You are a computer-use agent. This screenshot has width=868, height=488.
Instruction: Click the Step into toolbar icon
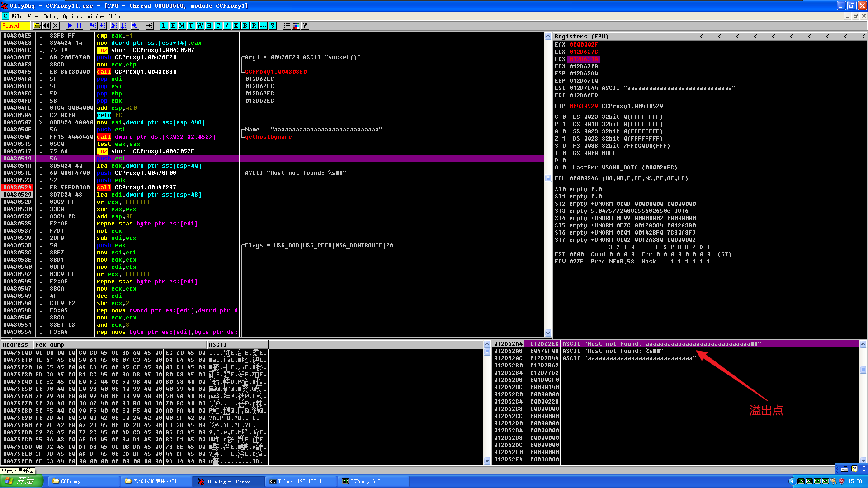coord(93,26)
